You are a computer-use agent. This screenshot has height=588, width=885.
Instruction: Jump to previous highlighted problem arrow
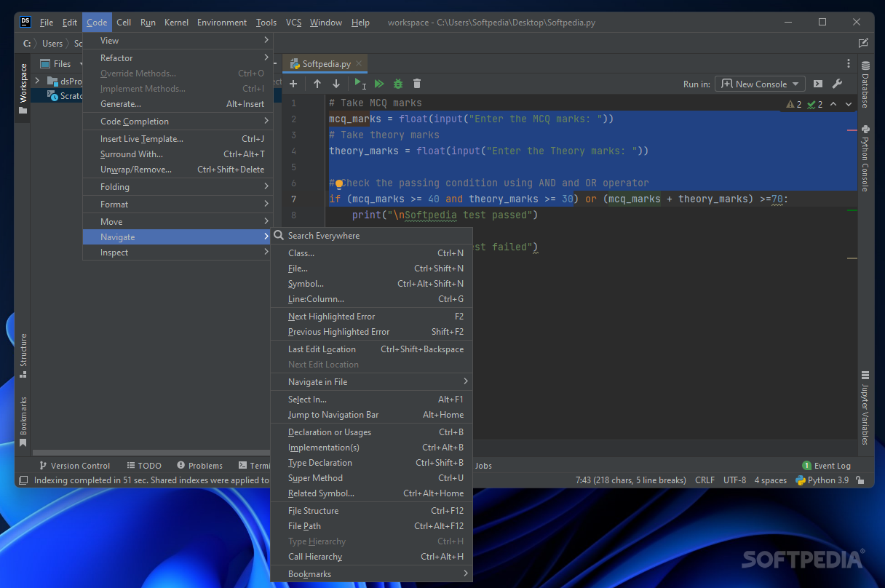(x=833, y=104)
